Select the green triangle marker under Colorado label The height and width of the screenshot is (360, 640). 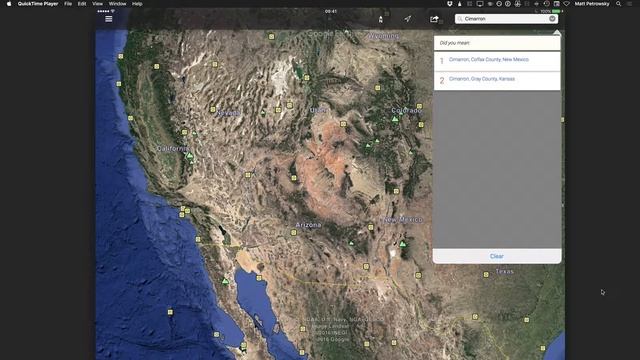tap(395, 119)
